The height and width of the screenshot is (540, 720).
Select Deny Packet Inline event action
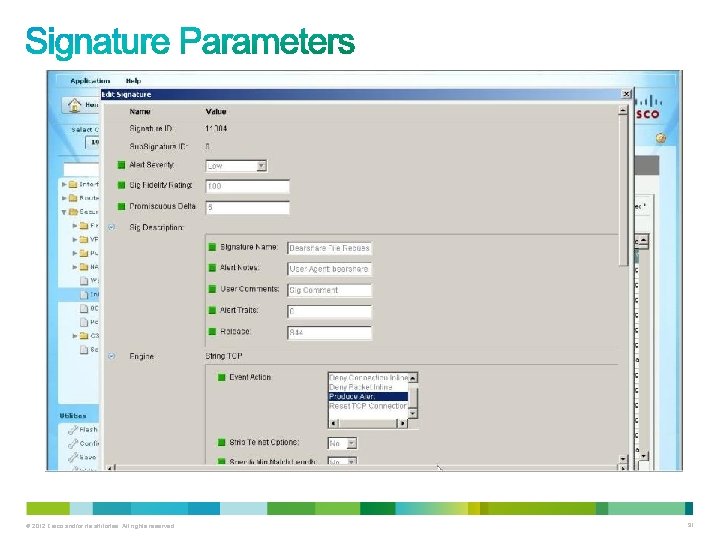pyautogui.click(x=368, y=387)
